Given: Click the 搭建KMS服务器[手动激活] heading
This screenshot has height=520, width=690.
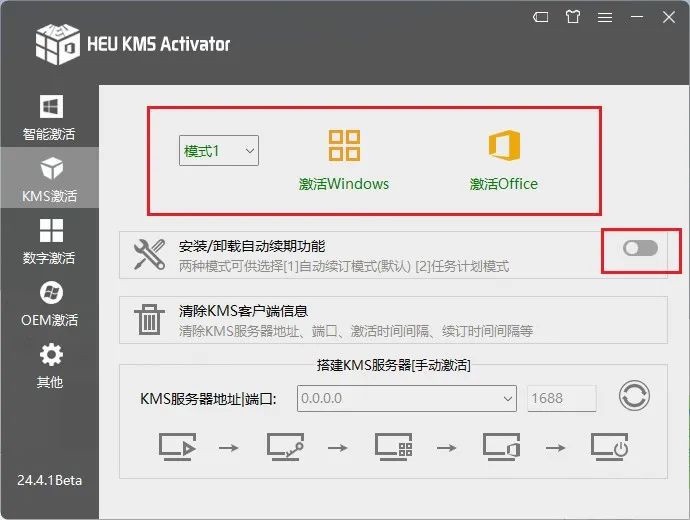Looking at the screenshot, I should [x=393, y=365].
